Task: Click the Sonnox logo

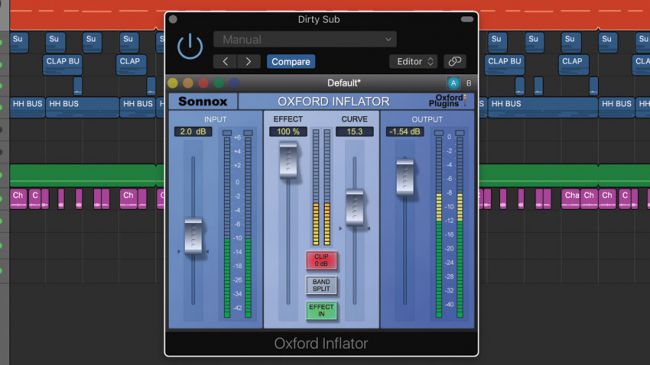Action: [203, 102]
